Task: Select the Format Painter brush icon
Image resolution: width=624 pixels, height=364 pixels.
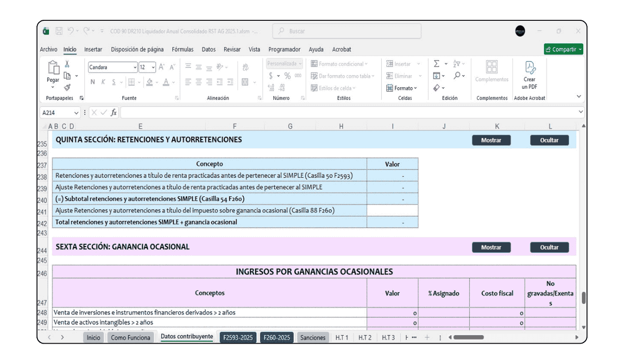Action: click(67, 87)
